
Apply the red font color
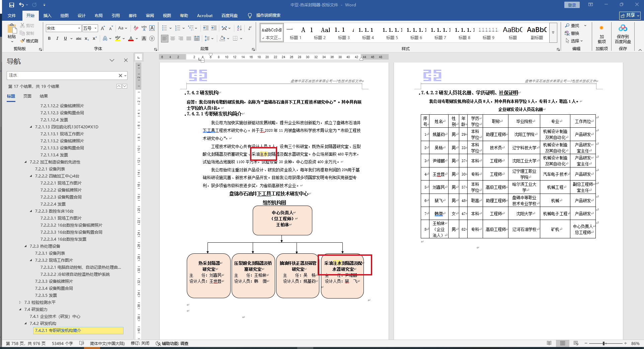(131, 38)
